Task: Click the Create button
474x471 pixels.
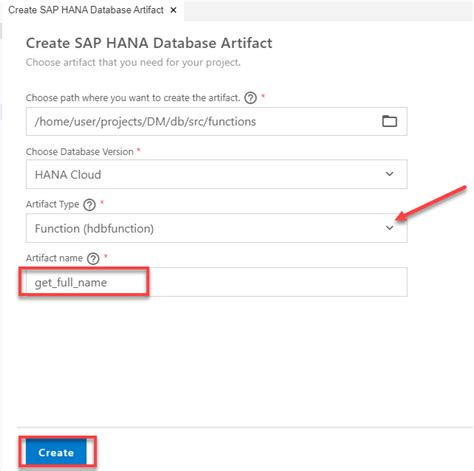Action: pyautogui.click(x=56, y=452)
